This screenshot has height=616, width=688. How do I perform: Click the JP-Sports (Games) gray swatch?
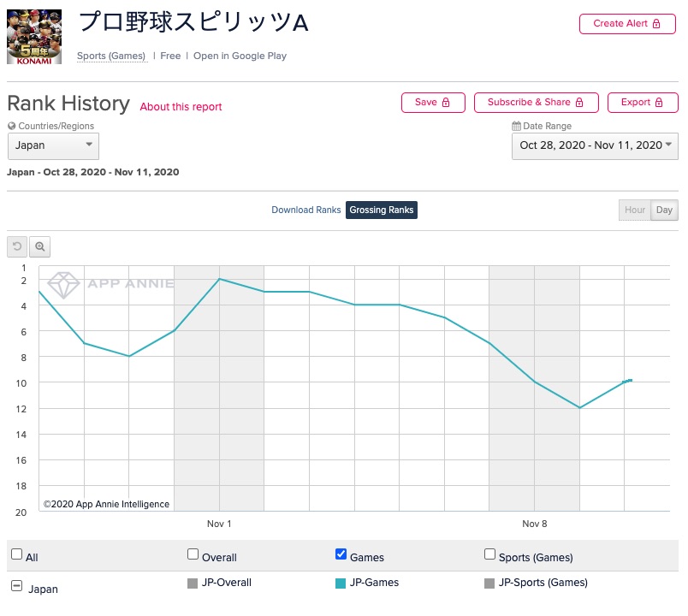coord(489,583)
